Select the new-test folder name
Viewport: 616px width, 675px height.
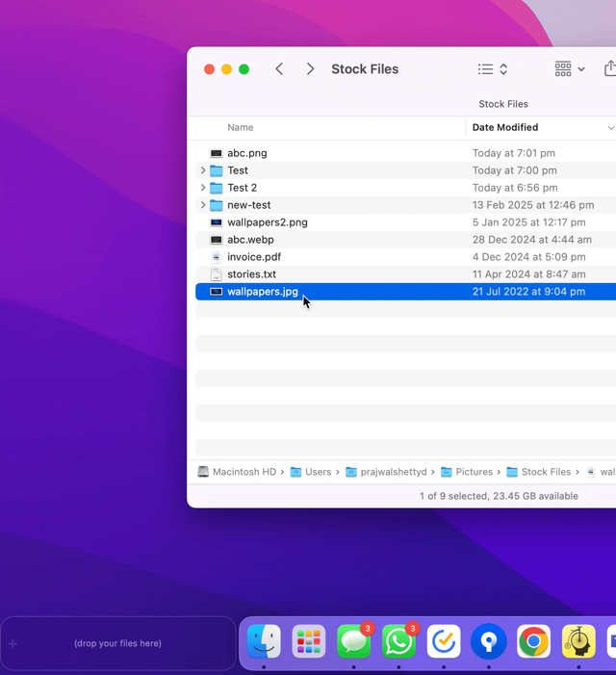click(248, 205)
